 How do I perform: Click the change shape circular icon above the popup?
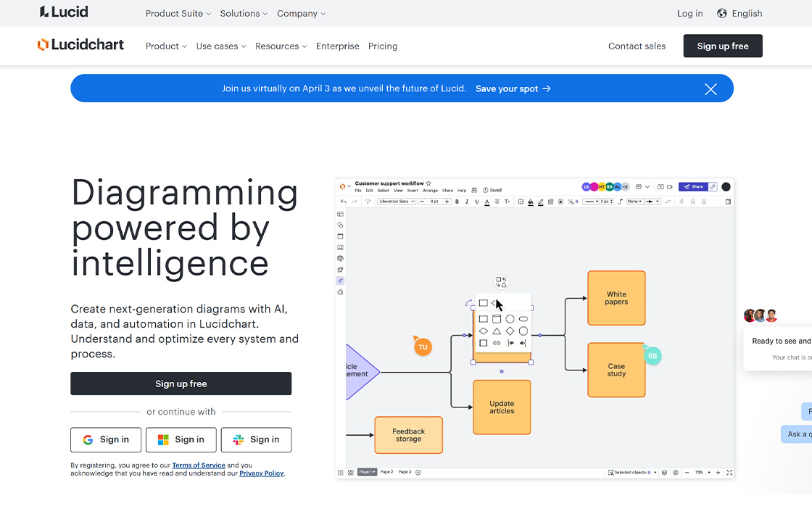point(501,282)
